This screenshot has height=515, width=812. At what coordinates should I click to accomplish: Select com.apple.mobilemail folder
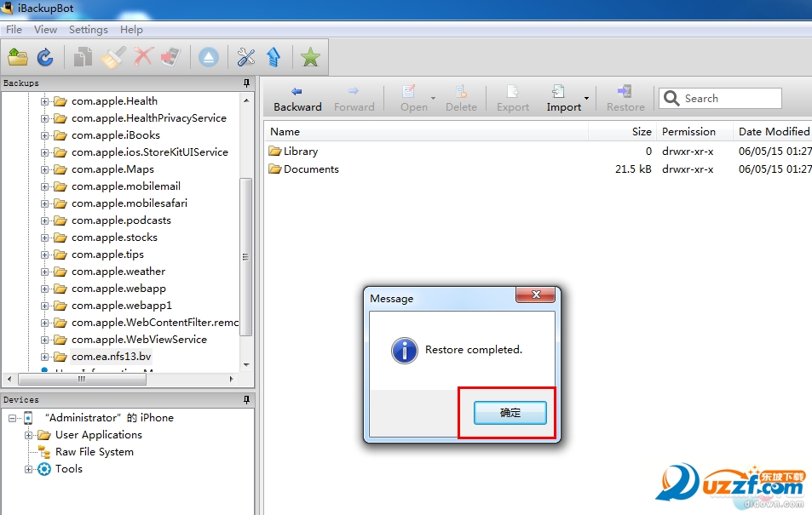126,186
